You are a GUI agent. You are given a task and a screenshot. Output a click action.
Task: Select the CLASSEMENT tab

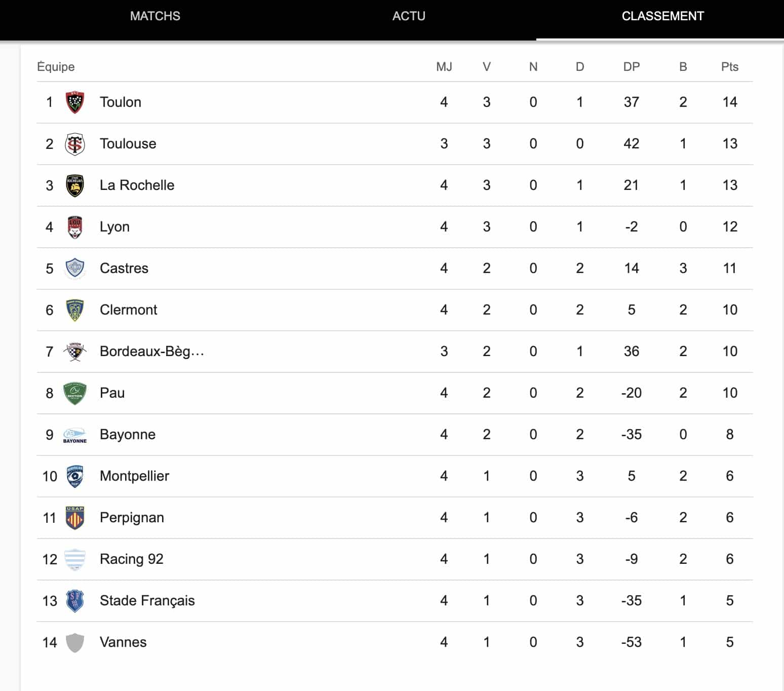coord(662,16)
